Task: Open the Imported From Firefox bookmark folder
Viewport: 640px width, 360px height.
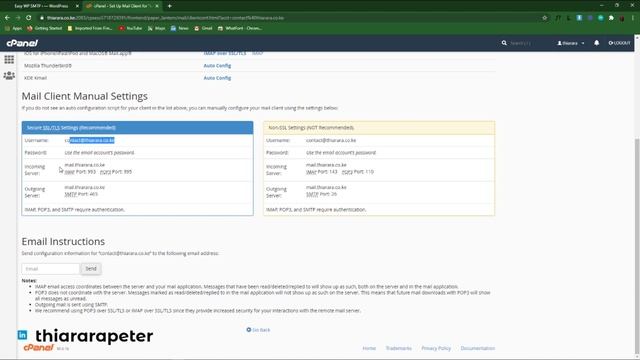Action: click(x=90, y=29)
